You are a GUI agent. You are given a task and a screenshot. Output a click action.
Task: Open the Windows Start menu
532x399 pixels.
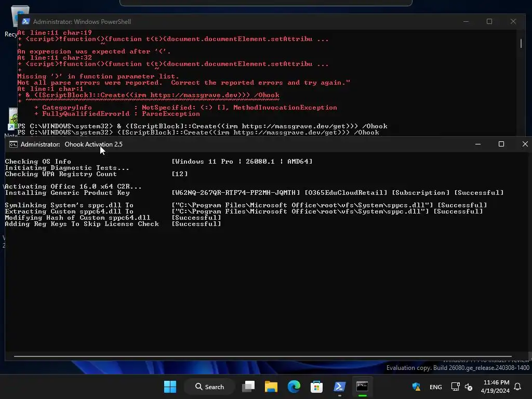tap(170, 387)
